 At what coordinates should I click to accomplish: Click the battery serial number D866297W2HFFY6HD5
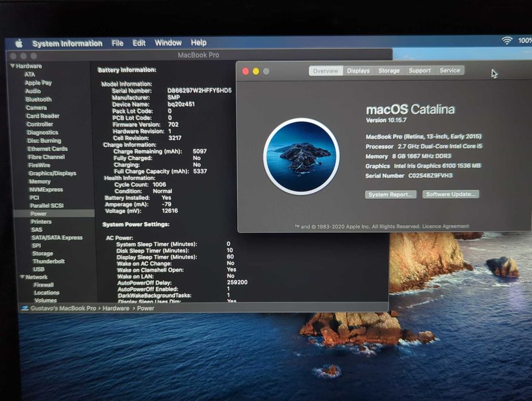coord(199,91)
